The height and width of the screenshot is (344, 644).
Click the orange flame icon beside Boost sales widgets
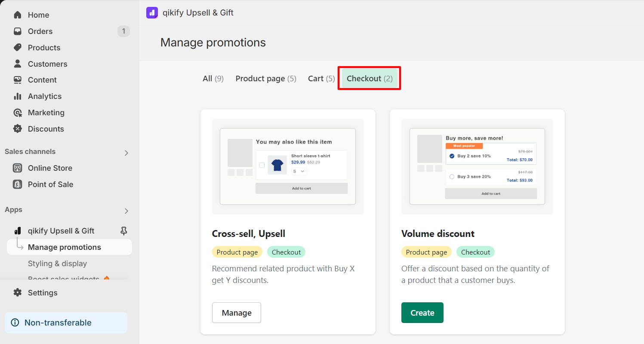[107, 279]
